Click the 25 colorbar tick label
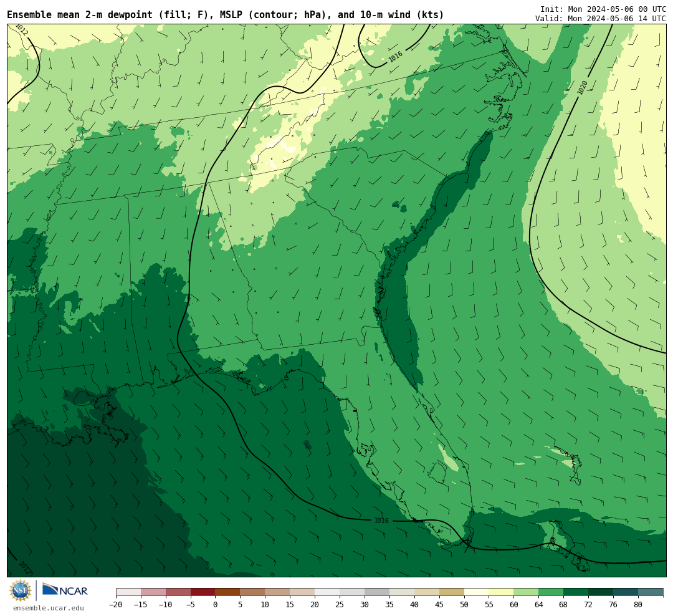 tap(340, 605)
